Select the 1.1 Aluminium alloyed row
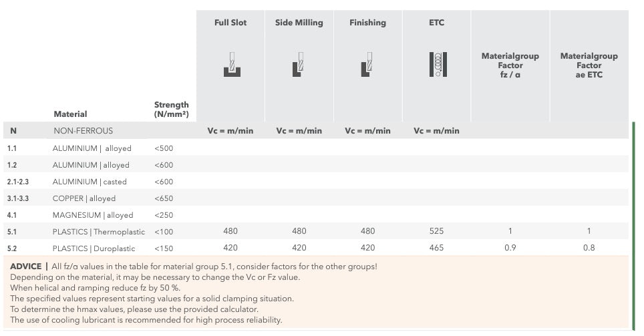This screenshot has height=336, width=644. [316, 148]
